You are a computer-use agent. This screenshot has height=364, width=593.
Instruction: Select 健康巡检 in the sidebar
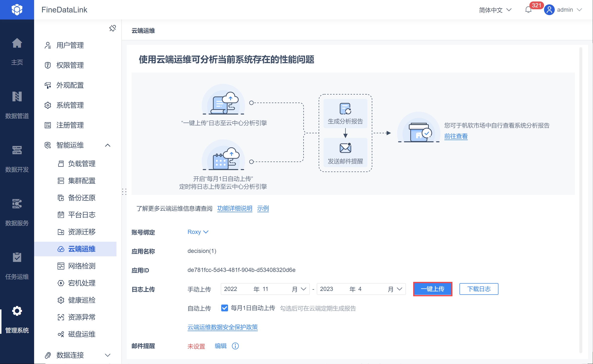[x=82, y=300]
